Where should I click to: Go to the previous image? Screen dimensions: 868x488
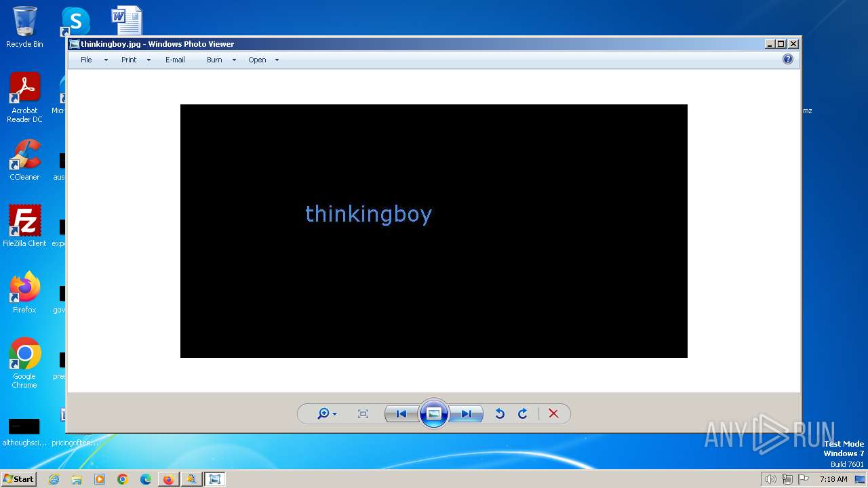coord(401,413)
